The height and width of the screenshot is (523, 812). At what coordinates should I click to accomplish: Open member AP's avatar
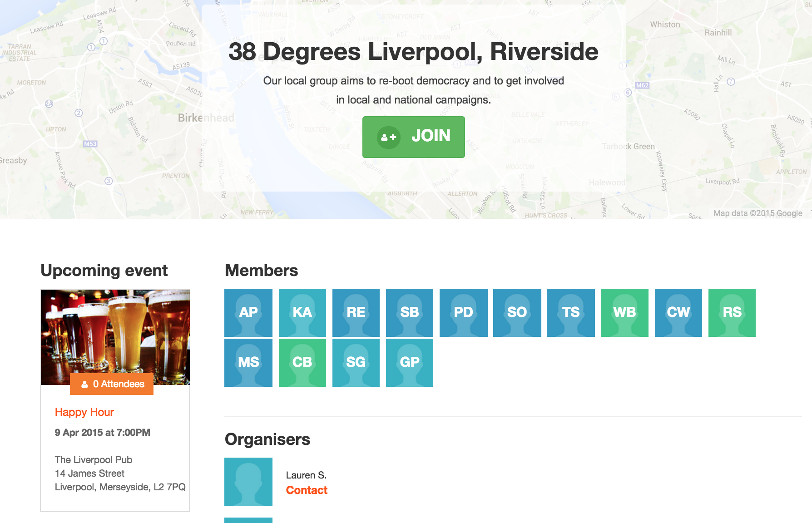click(x=248, y=312)
